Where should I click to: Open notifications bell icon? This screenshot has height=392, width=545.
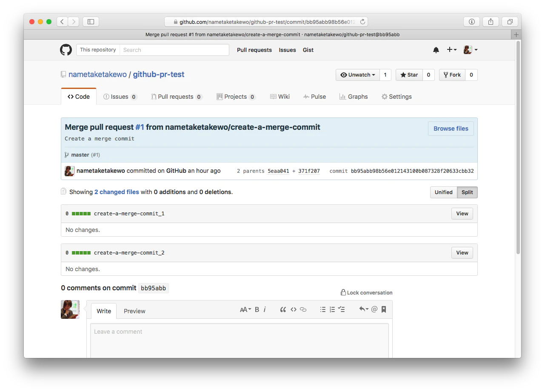tap(436, 50)
